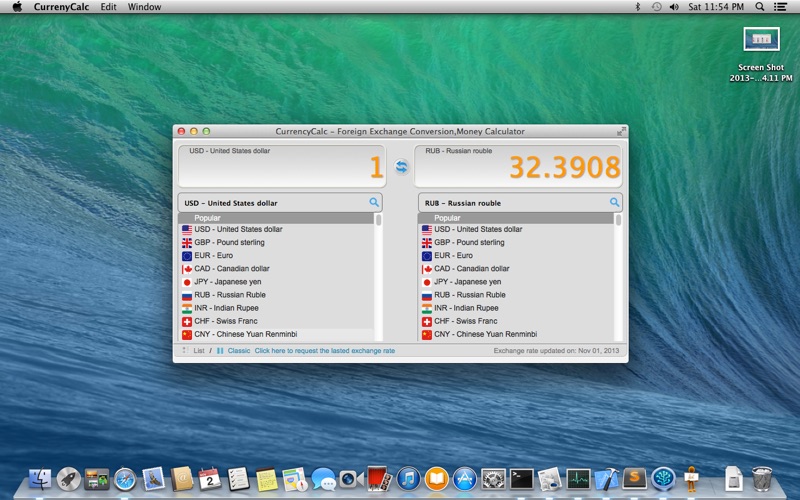This screenshot has width=800, height=500.
Task: Click the RUB result display 32.3908
Action: (518, 166)
